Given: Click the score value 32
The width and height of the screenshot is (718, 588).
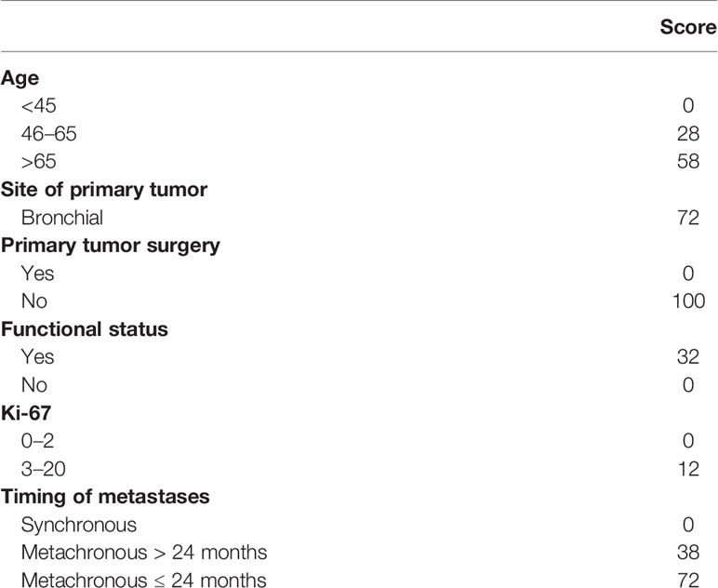Looking at the screenshot, I should coord(688,357).
